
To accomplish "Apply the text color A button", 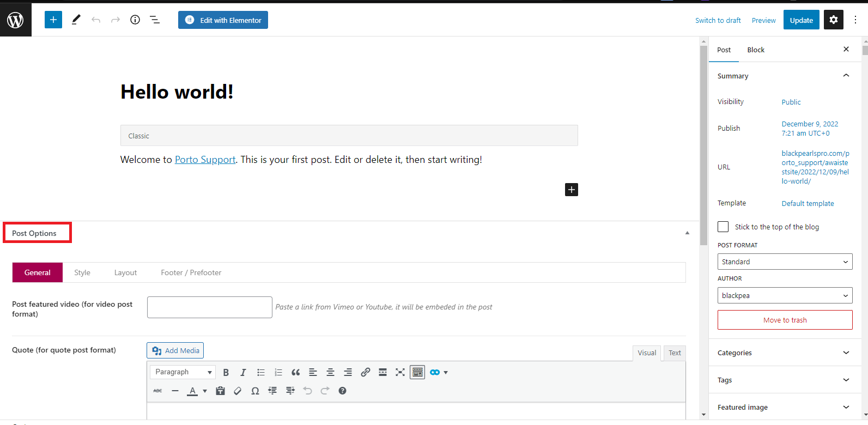I will click(x=192, y=391).
